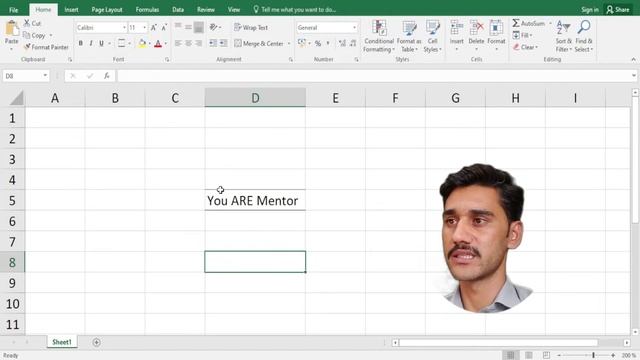Click the zoom slider handle
Viewport: 640px width, 360px height.
coord(593,355)
